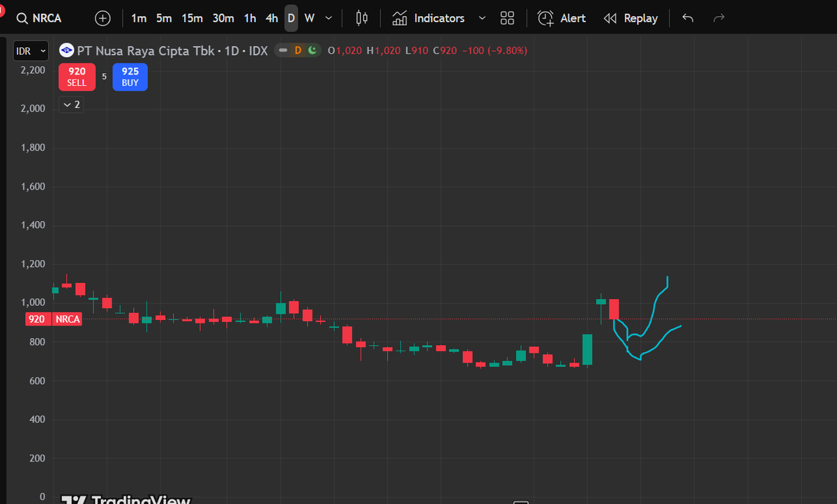Click the red 920 NRCA price label

54,319
